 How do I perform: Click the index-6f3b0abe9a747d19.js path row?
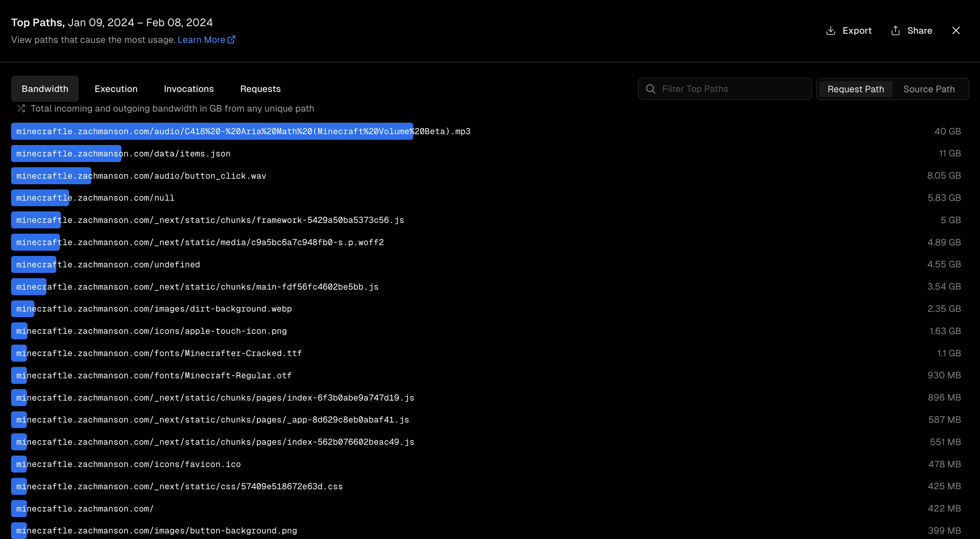tap(490, 398)
